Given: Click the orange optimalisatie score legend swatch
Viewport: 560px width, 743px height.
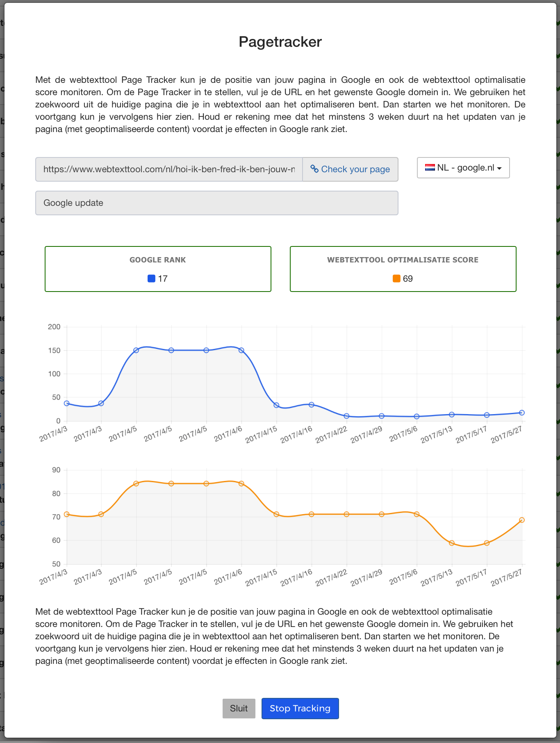Looking at the screenshot, I should pos(396,279).
